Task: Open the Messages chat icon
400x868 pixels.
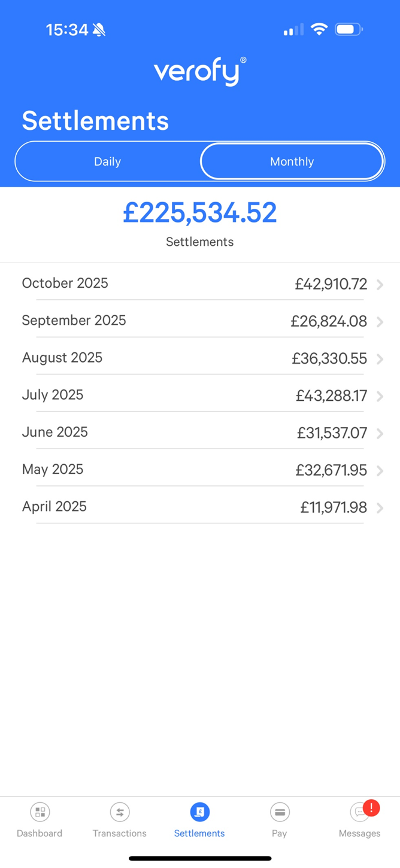Action: coord(359,813)
